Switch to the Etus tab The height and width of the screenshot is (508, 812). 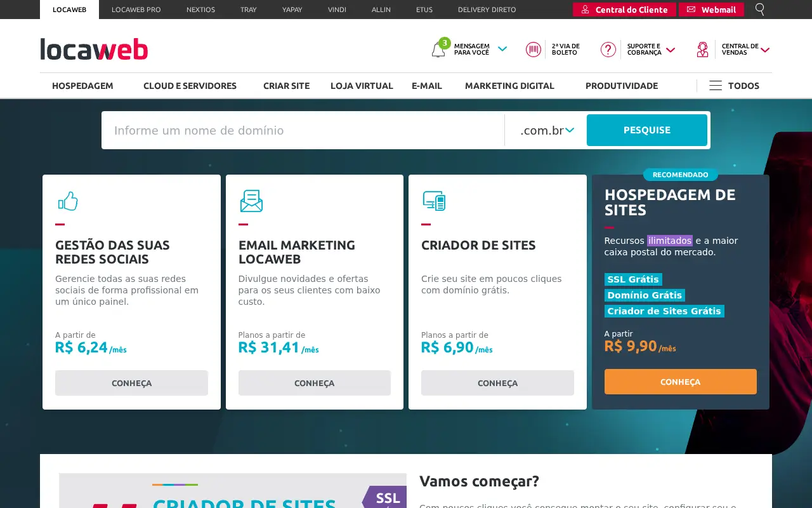coord(424,10)
